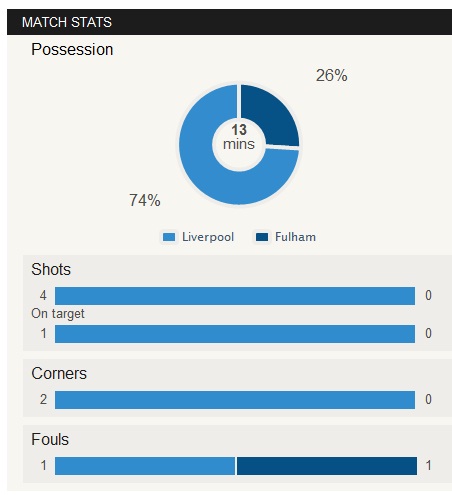
Task: Select the Corners bar
Action: pyautogui.click(x=235, y=400)
